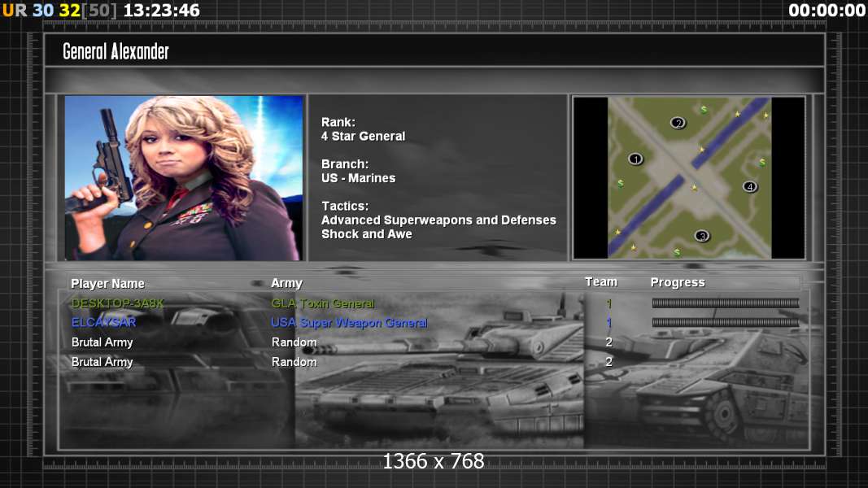Click the supply dollar icon nearest marker 2

[x=704, y=110]
